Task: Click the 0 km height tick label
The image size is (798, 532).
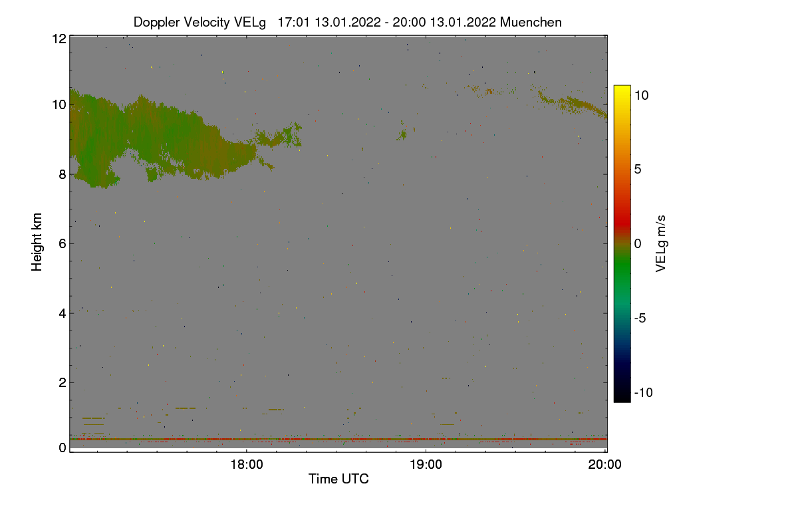Action: coord(63,448)
